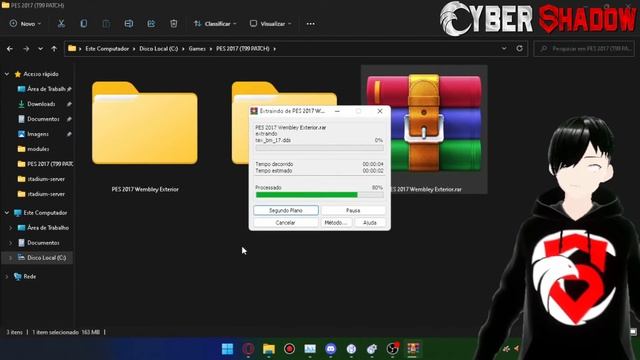Click the Paste icon in the toolbar
Viewport: 640px width, 360px height.
tap(106, 24)
